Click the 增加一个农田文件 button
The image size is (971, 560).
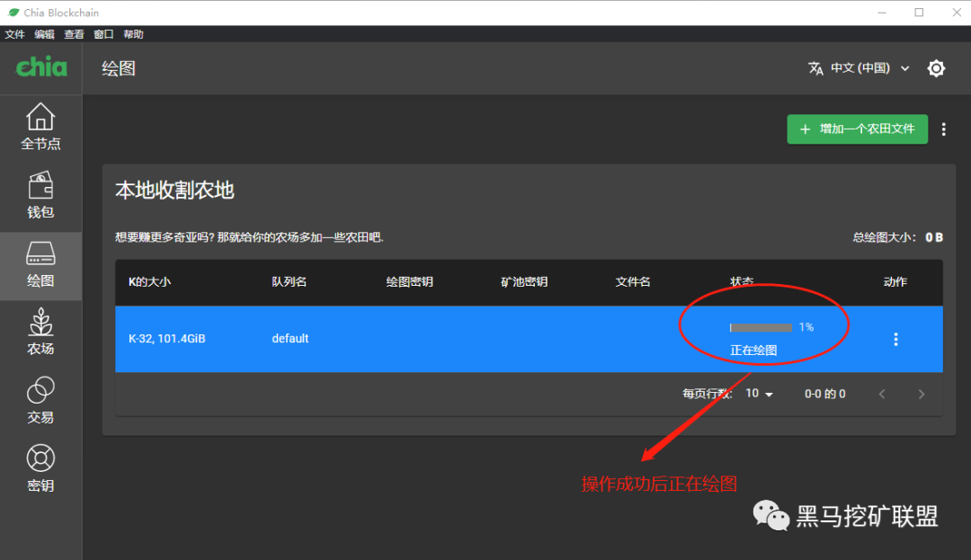(x=857, y=129)
